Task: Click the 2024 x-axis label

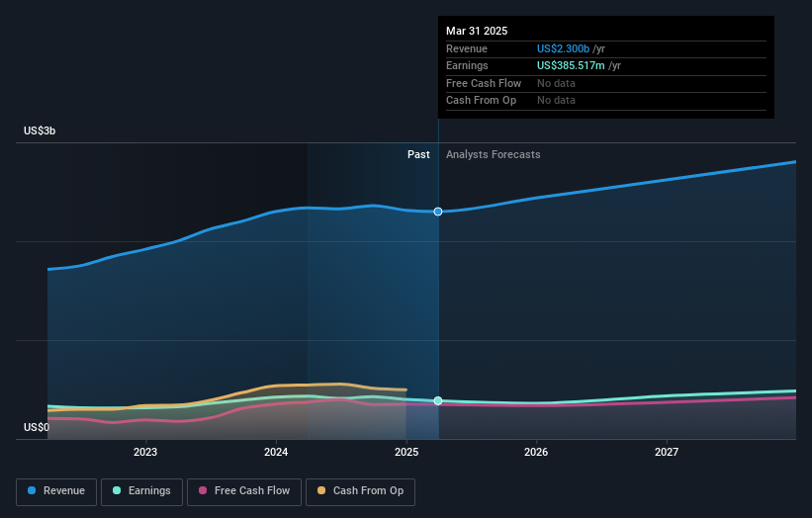Action: click(x=276, y=453)
